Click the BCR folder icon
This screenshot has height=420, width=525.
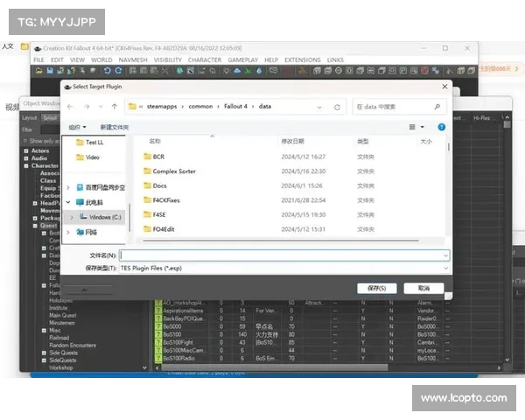[147, 157]
